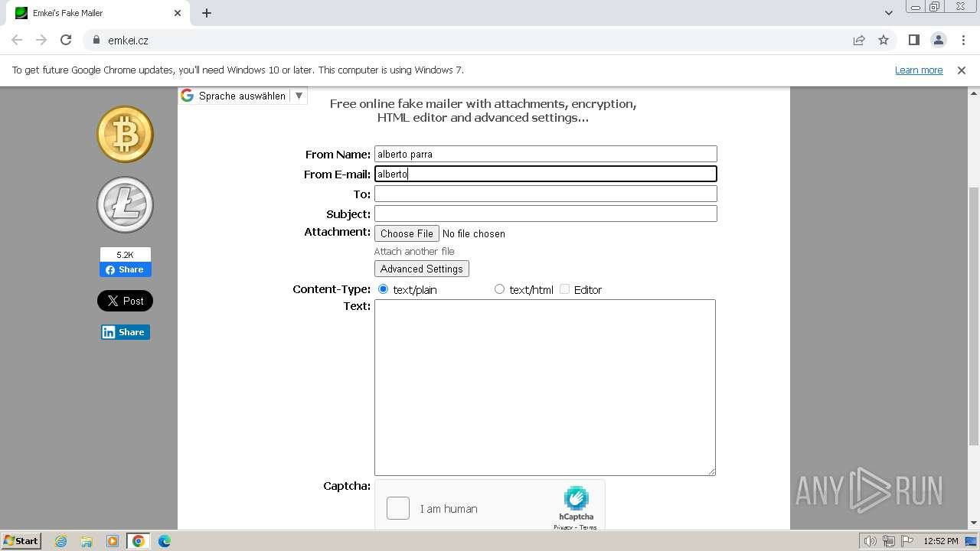The image size is (980, 551).
Task: Click the Attach another file link
Action: pos(414,251)
